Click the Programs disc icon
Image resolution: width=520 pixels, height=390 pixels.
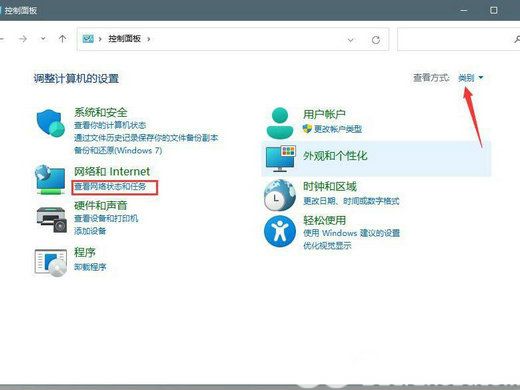pyautogui.click(x=50, y=263)
